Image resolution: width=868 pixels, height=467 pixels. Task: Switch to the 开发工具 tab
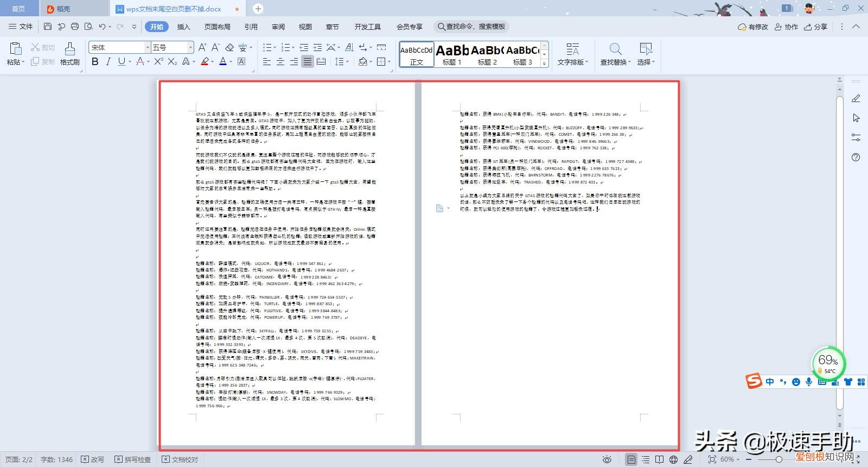[x=367, y=27]
